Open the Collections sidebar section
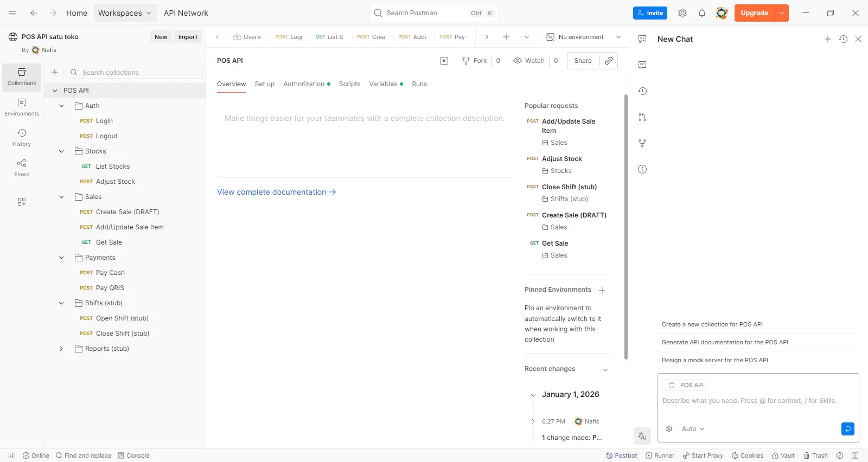Screen dimensions: 868x462 (22, 77)
